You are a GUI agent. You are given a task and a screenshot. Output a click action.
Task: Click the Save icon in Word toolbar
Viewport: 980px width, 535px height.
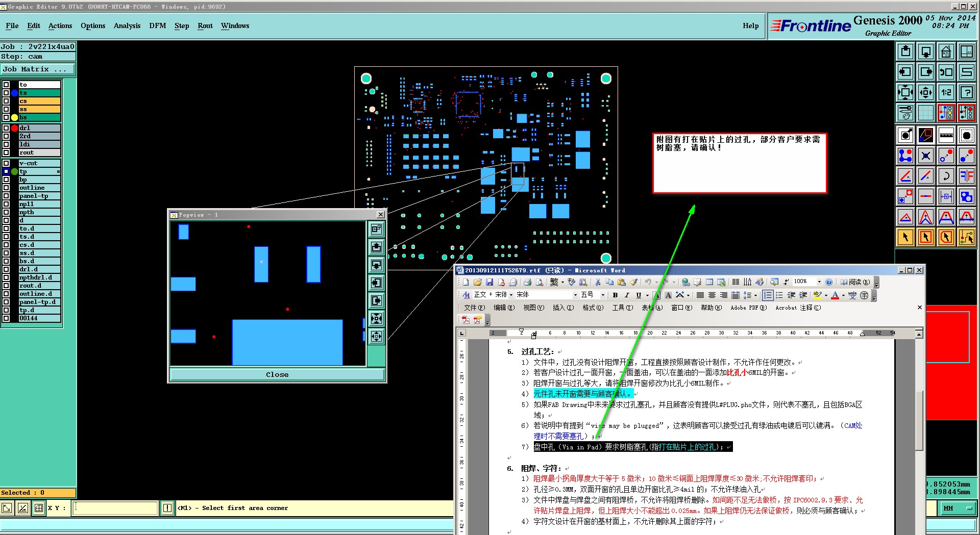click(x=489, y=282)
